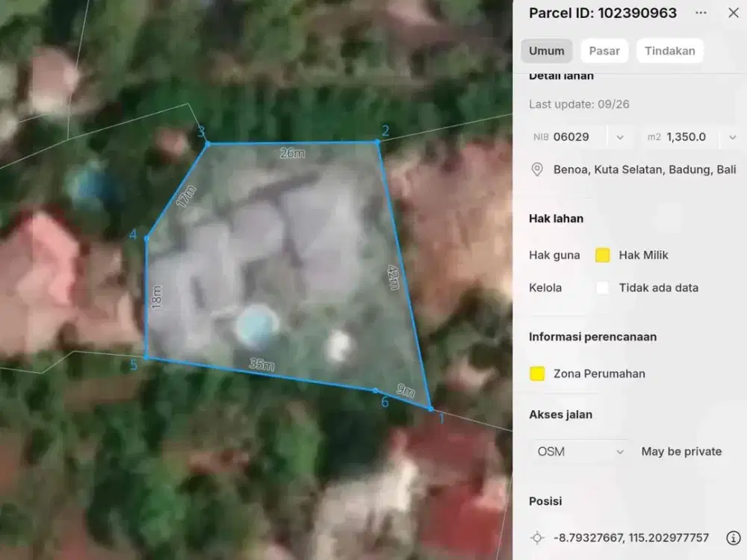This screenshot has width=747, height=560.
Task: Click parcel vertex point 3
Action: [x=207, y=143]
